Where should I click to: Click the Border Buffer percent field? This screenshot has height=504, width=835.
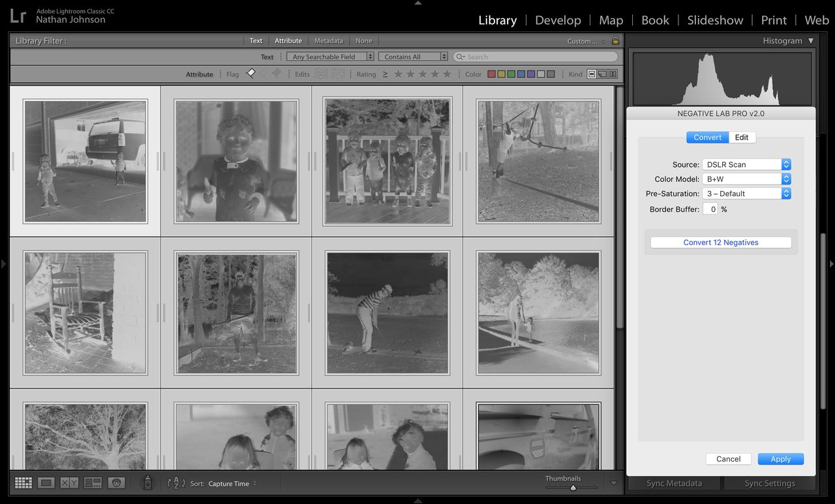tap(710, 209)
